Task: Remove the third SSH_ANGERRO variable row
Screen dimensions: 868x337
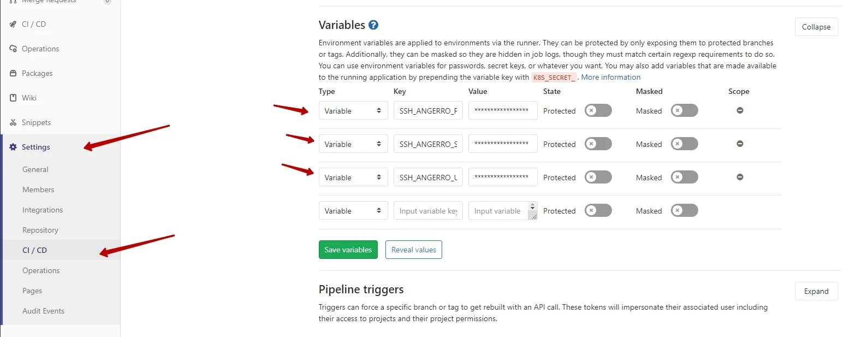Action: click(740, 177)
